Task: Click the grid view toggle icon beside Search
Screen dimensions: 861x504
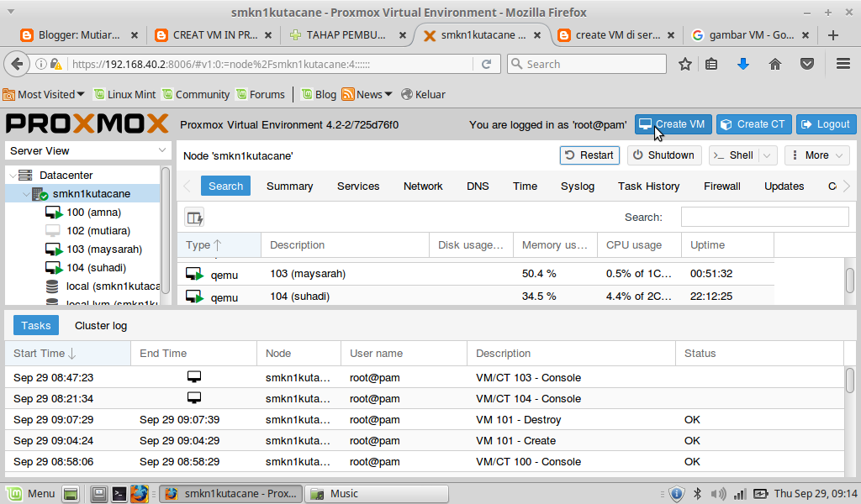Action: (x=194, y=218)
